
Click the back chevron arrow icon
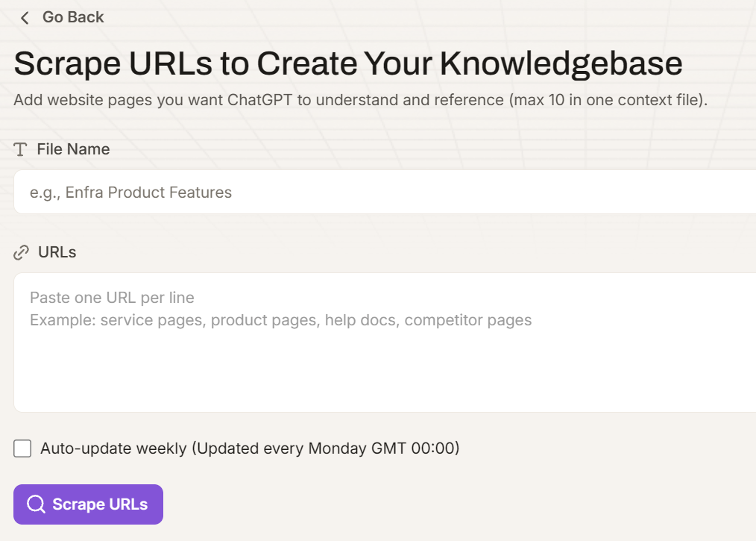25,18
